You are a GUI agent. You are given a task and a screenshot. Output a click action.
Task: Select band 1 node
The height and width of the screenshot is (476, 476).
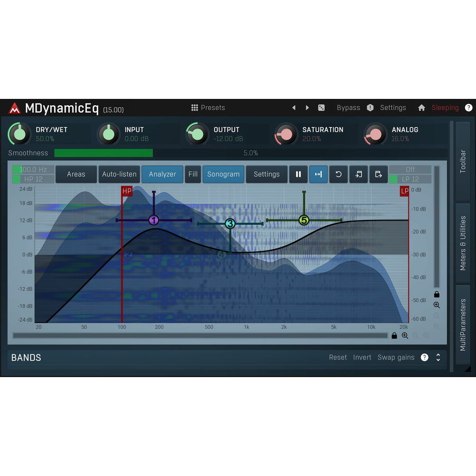pyautogui.click(x=154, y=220)
